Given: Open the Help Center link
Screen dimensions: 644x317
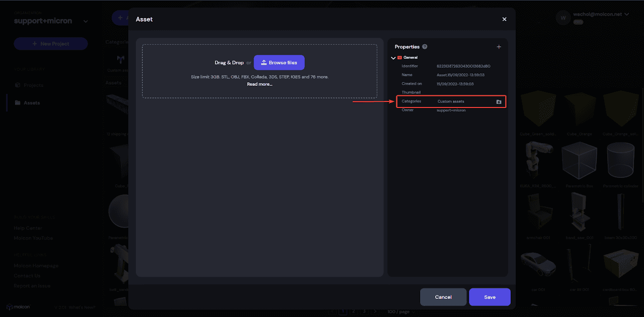Looking at the screenshot, I should pyautogui.click(x=28, y=228).
